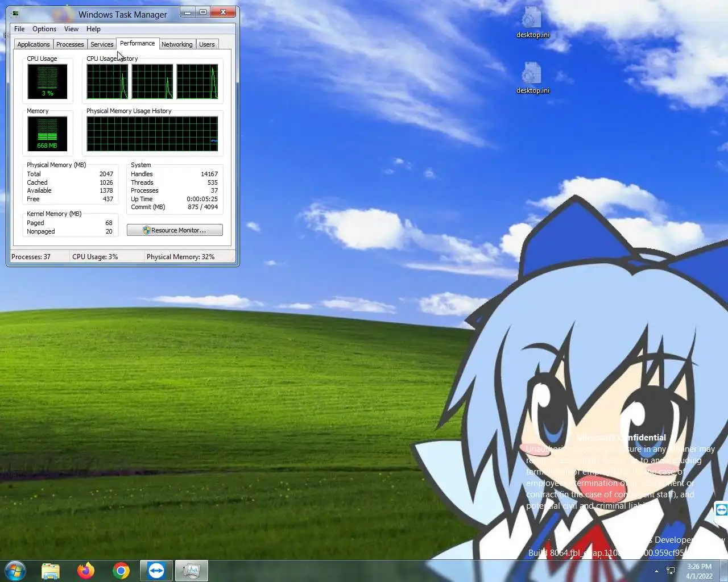Click the Physical Memory Usage History graph
Screen dimensions: 728x582
click(152, 134)
